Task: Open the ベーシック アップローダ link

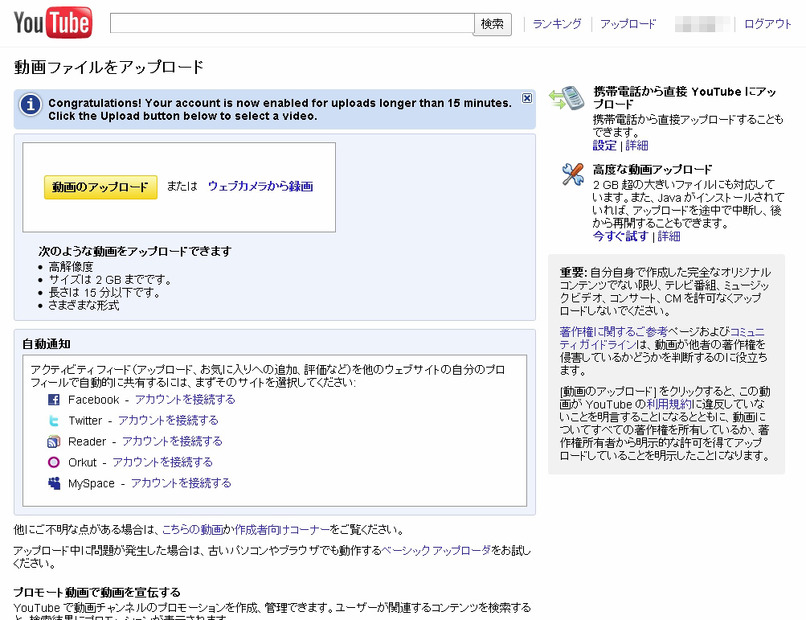Action: tap(436, 551)
